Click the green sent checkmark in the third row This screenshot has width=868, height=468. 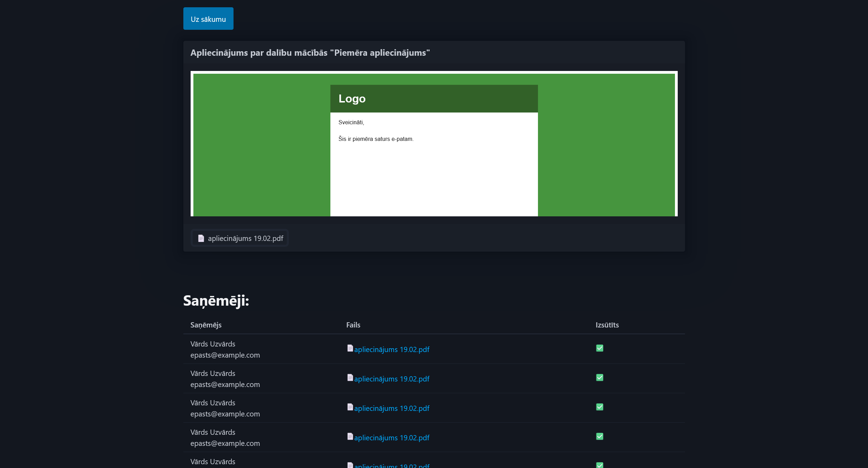600,407
